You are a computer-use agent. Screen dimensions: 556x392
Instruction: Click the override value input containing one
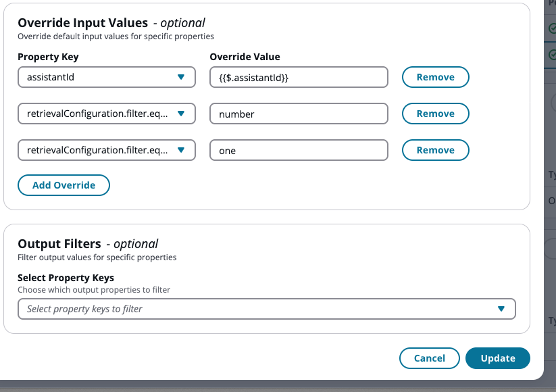tap(298, 150)
